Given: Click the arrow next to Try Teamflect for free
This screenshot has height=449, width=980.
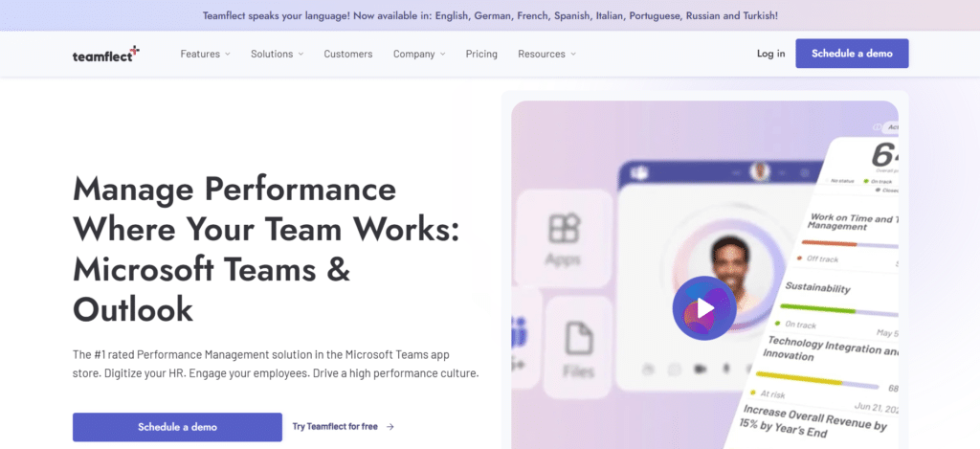Looking at the screenshot, I should click(390, 427).
